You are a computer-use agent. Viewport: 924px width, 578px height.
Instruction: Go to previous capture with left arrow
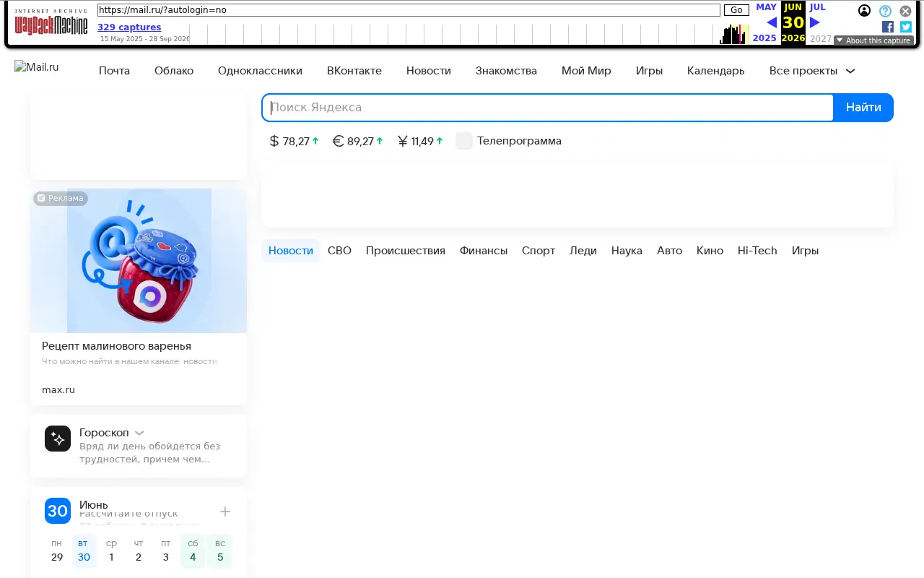[x=771, y=22]
